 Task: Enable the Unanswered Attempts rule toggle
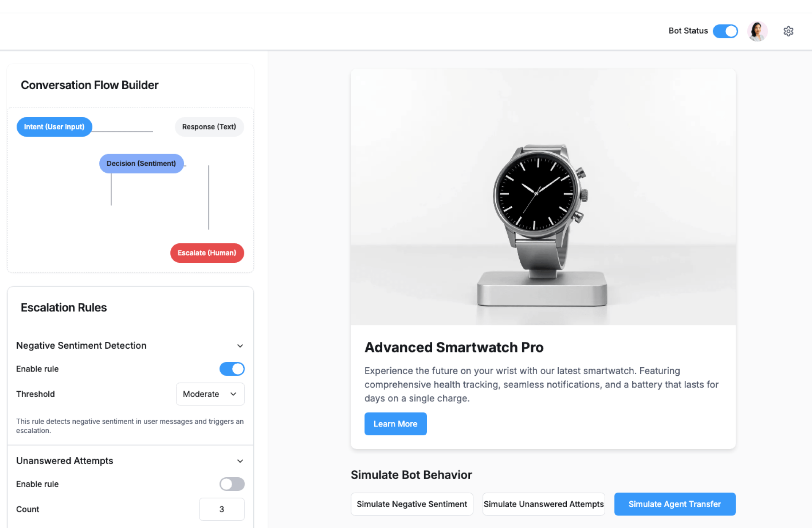coord(232,484)
